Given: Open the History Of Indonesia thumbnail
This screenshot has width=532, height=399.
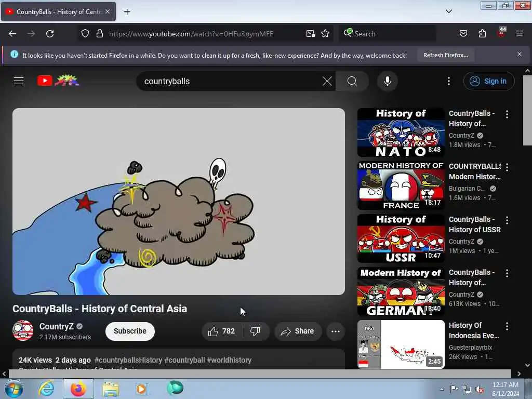Looking at the screenshot, I should pos(401,344).
